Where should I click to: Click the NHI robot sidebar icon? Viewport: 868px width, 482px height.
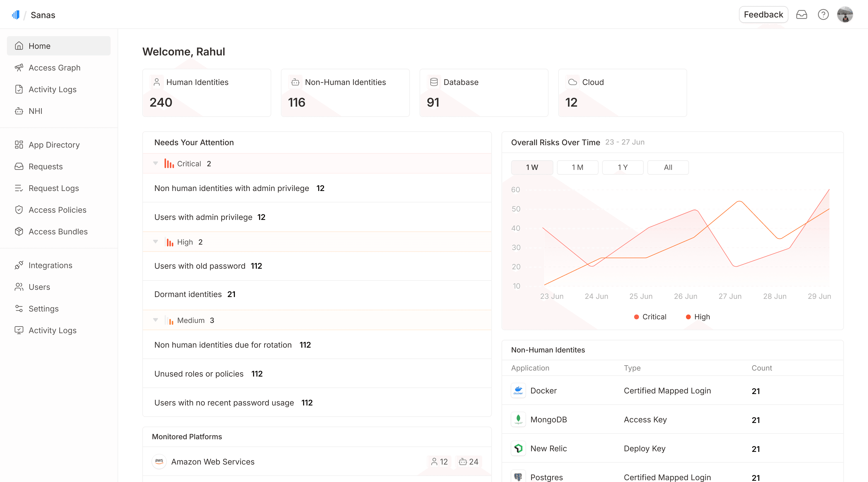point(19,111)
